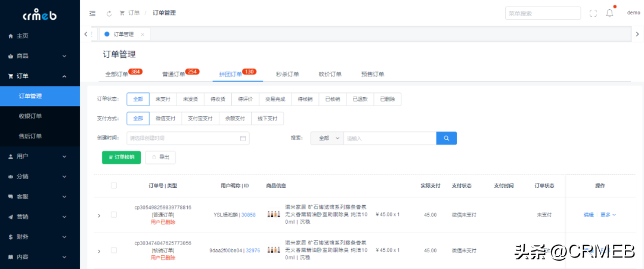Filter orders by 待核销 status
Screen dimensions: 644x269
305,99
